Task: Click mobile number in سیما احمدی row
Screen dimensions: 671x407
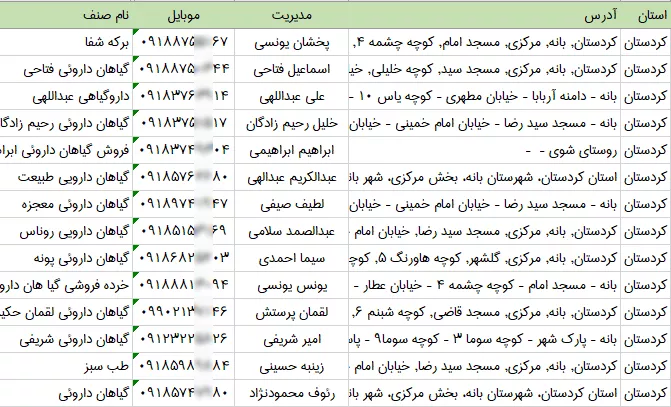Action: [x=184, y=258]
